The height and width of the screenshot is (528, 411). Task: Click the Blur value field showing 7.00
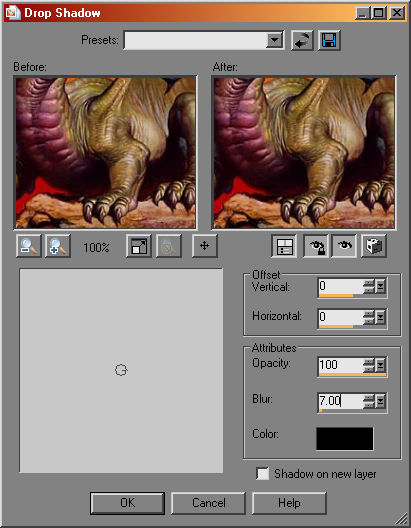[341, 401]
